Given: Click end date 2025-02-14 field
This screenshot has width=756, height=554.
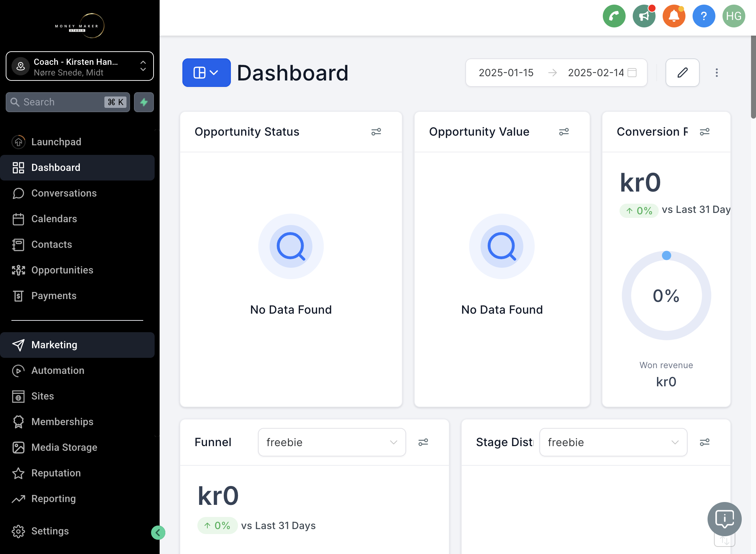Looking at the screenshot, I should tap(596, 73).
